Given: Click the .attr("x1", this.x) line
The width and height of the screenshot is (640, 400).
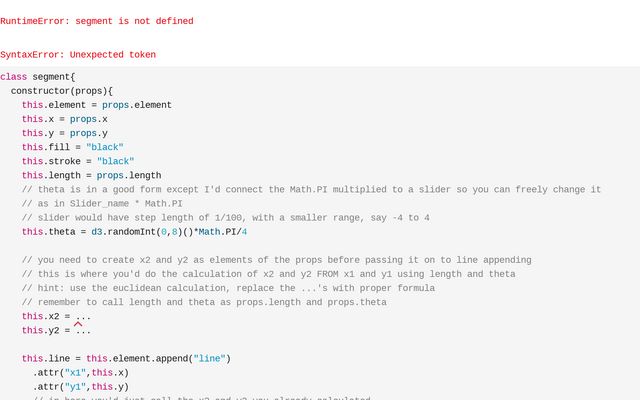Looking at the screenshot, I should tap(81, 372).
